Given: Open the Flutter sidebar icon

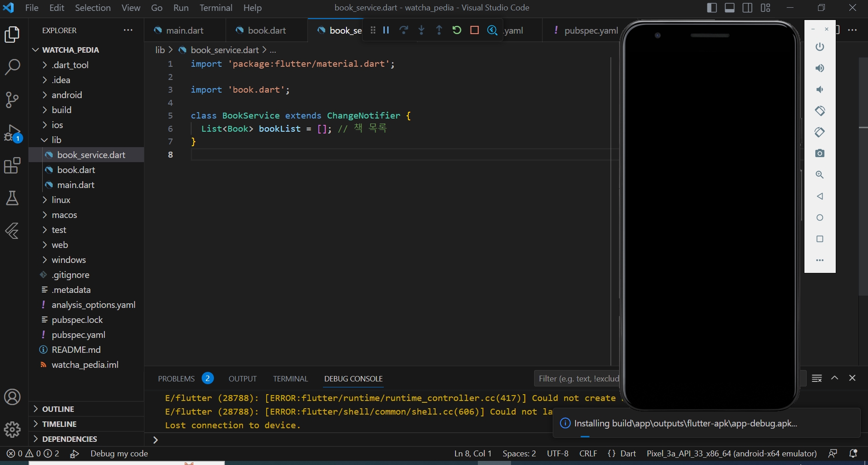Looking at the screenshot, I should [x=12, y=231].
